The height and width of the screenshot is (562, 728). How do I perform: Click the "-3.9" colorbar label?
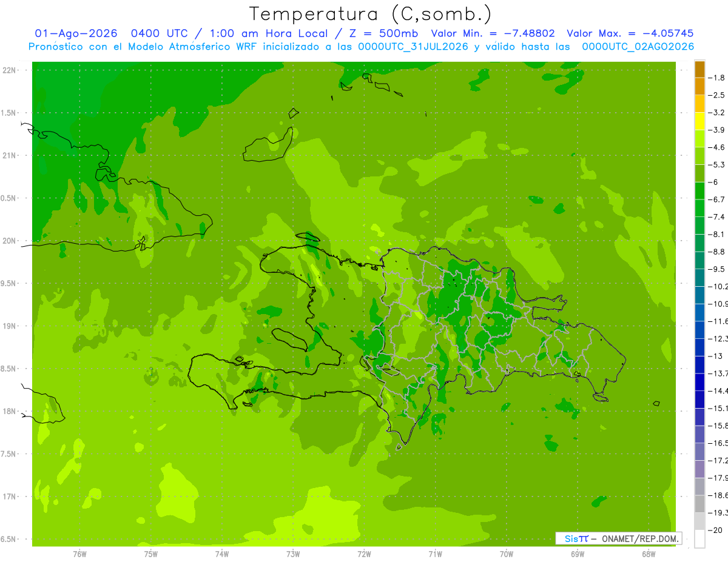pos(717,130)
